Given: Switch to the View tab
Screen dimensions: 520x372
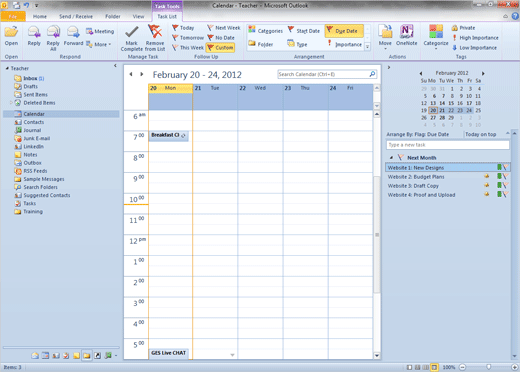Looking at the screenshot, I should 138,16.
